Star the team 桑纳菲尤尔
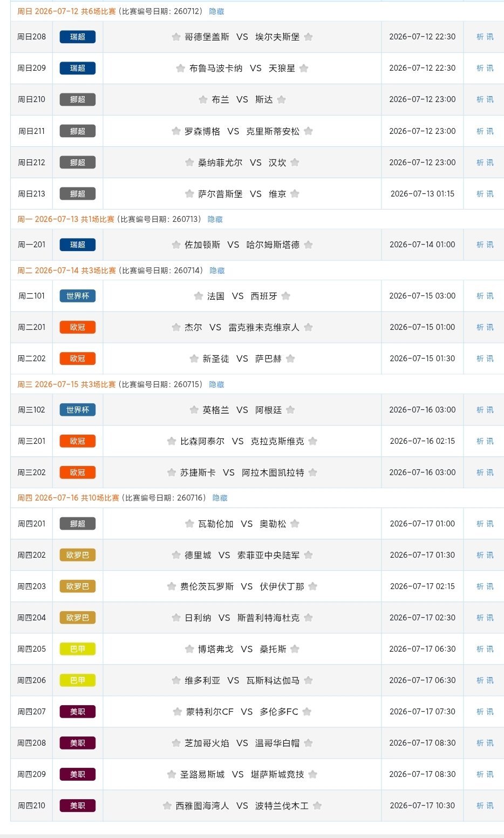This screenshot has height=838, width=504. (189, 163)
